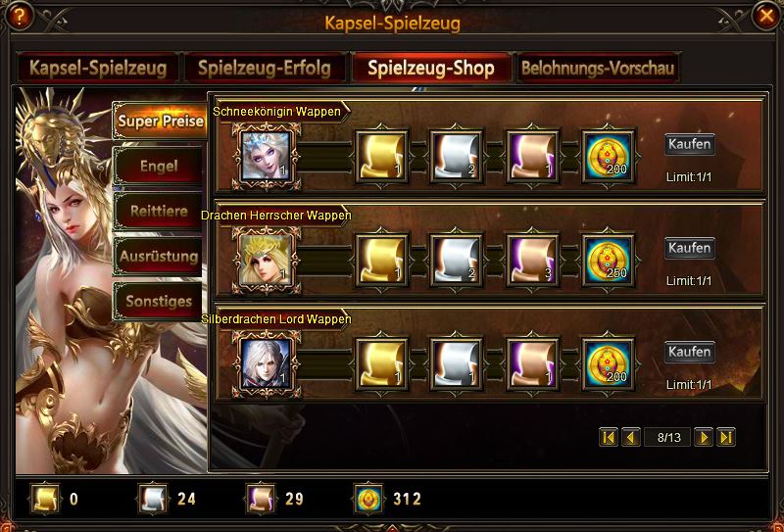
Task: Click Kaufen for Silberdrachen Lord Wappen
Action: coord(690,352)
